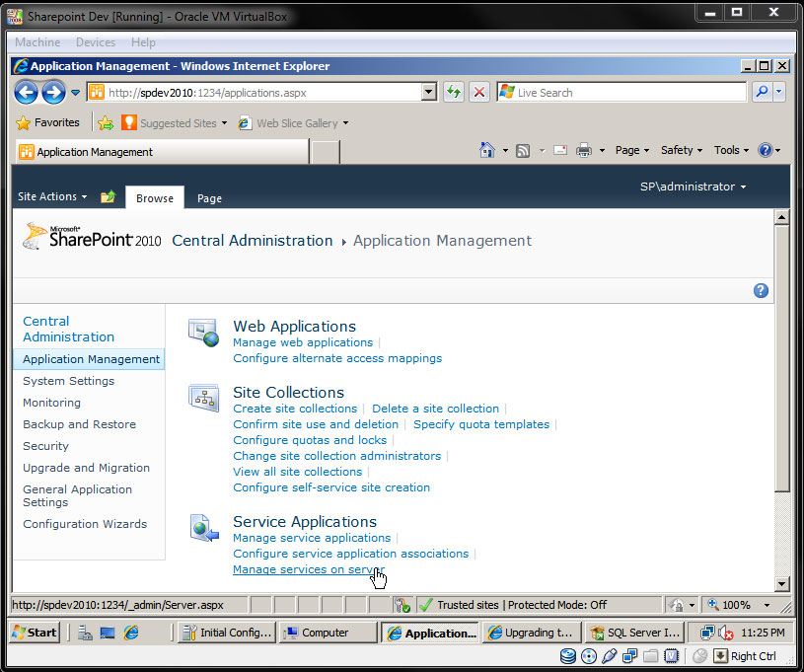Open the Site Actions menu
The height and width of the screenshot is (672, 804).
point(52,196)
